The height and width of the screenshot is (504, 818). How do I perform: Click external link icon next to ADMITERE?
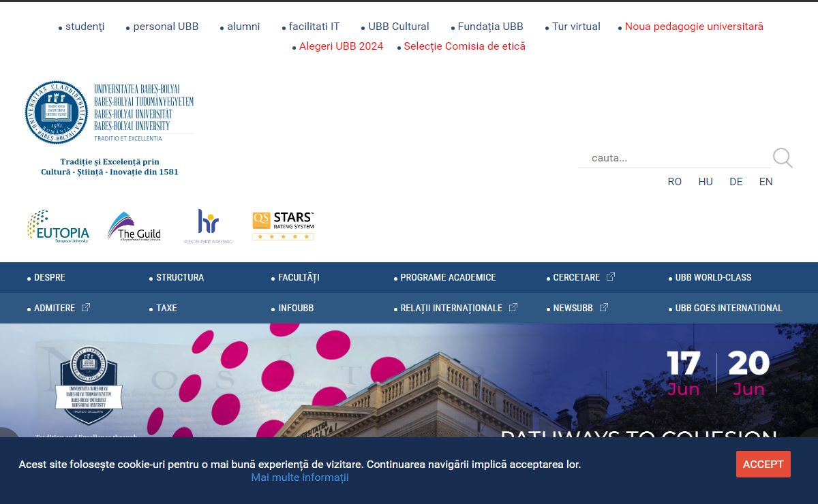pos(86,307)
